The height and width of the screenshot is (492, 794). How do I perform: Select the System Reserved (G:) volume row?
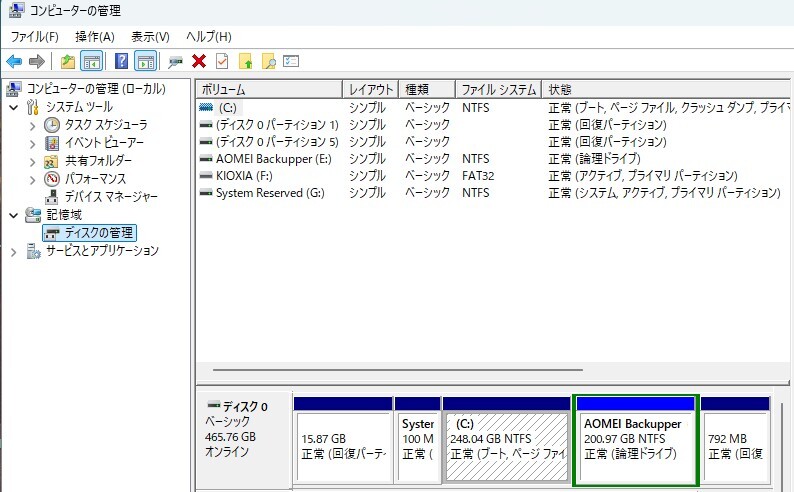493,193
